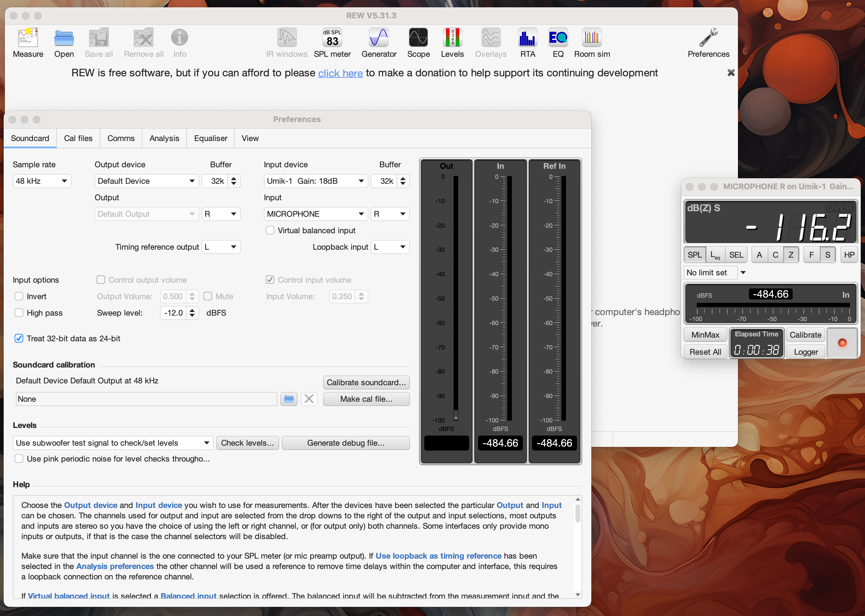
Task: Toggle Treat 32-bit data as 24-bit
Action: (x=19, y=338)
